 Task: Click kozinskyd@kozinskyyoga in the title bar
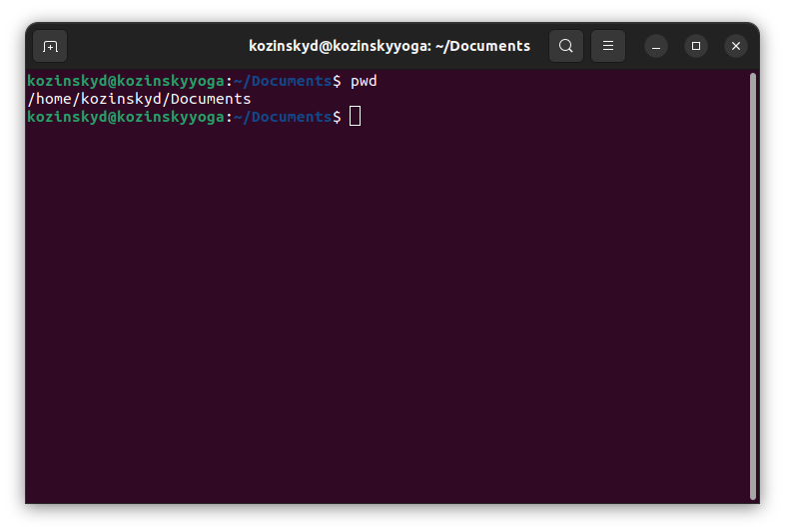[x=339, y=46]
